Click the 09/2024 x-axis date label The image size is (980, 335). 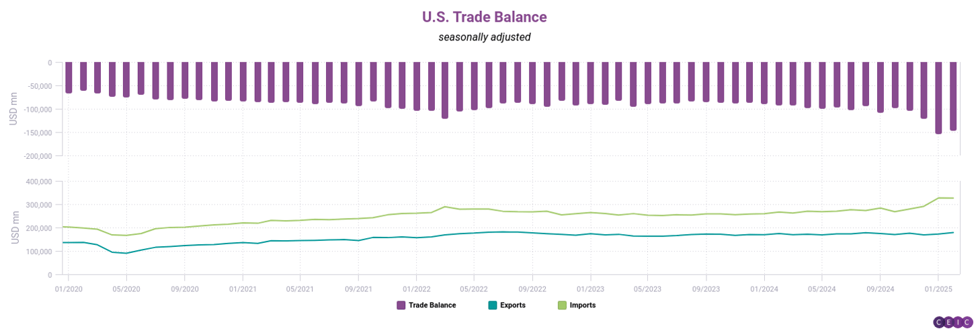(x=880, y=289)
